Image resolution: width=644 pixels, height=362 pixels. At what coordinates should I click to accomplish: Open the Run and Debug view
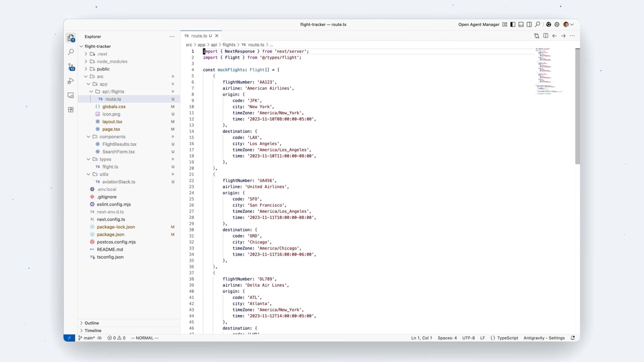click(71, 81)
